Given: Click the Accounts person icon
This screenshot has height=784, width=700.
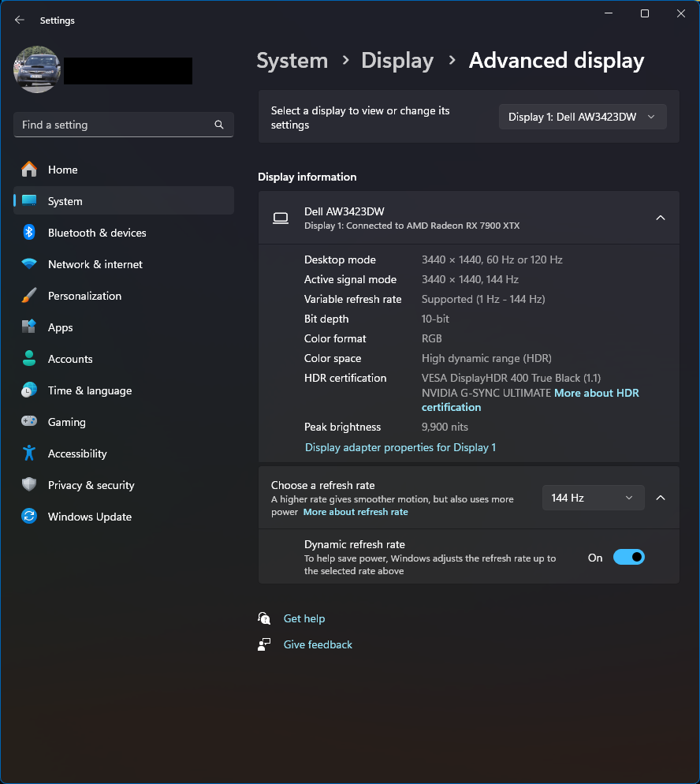Looking at the screenshot, I should (29, 359).
